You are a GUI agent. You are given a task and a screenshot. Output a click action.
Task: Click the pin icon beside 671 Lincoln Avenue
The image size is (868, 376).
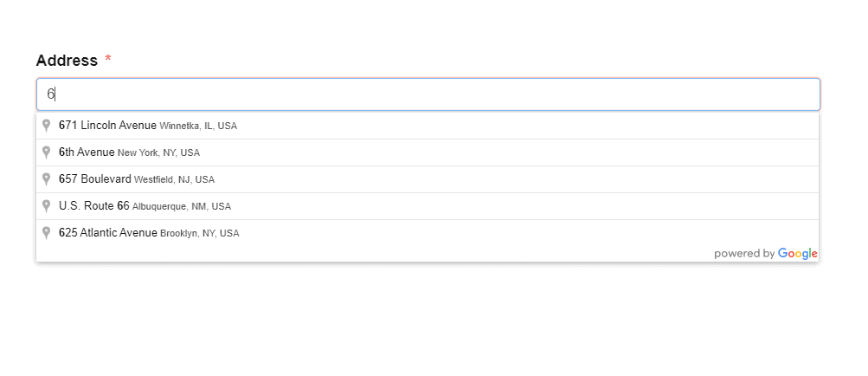(46, 126)
